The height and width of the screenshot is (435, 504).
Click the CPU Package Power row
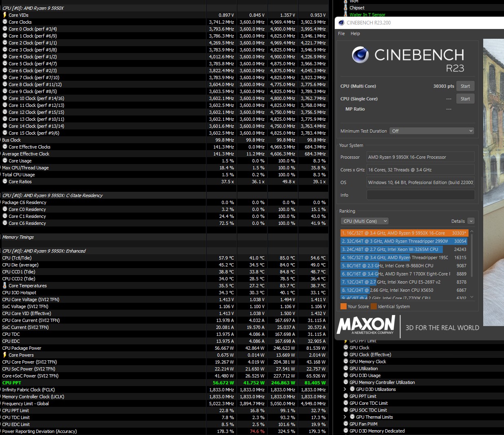(x=164, y=348)
